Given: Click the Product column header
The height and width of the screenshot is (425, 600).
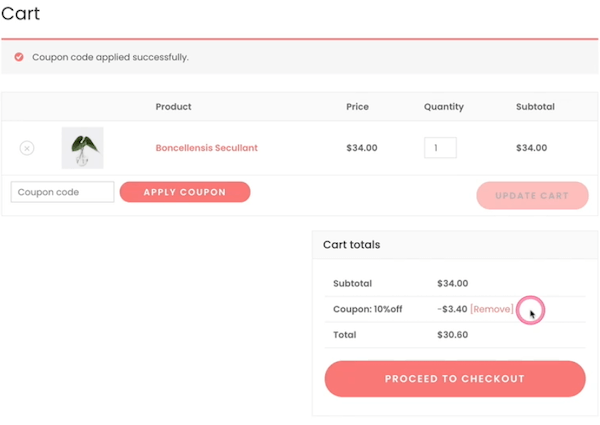Looking at the screenshot, I should [173, 107].
